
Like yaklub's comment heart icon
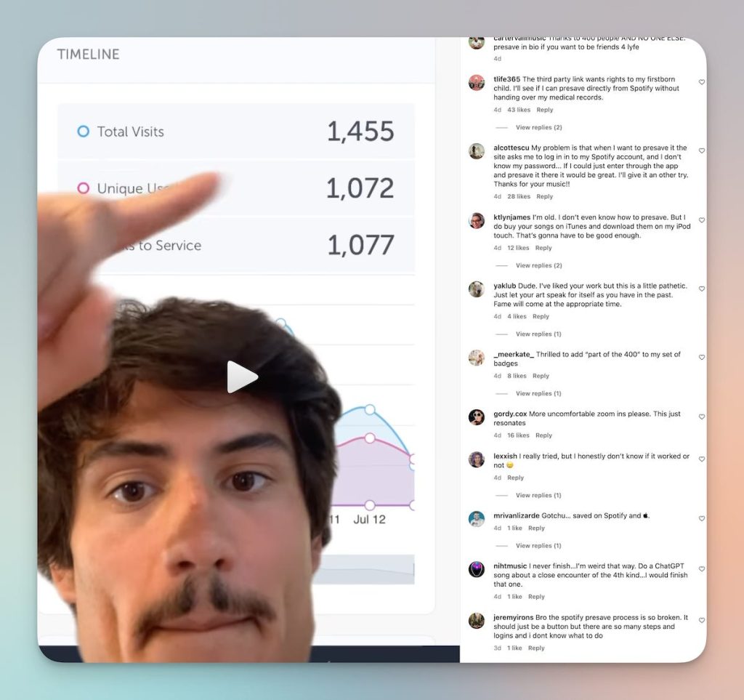coord(702,289)
